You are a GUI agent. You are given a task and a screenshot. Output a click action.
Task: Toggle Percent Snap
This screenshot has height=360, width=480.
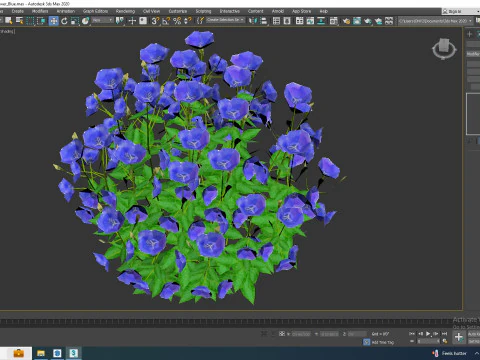[177, 21]
